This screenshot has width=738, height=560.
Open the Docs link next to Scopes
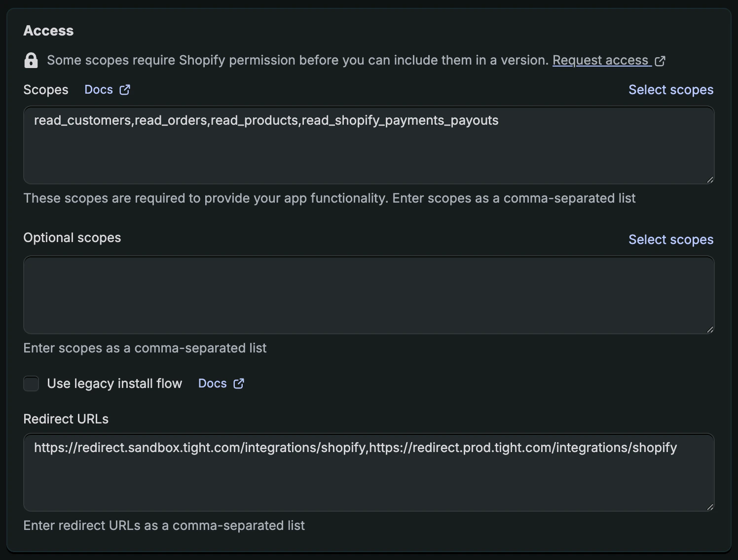click(x=98, y=89)
